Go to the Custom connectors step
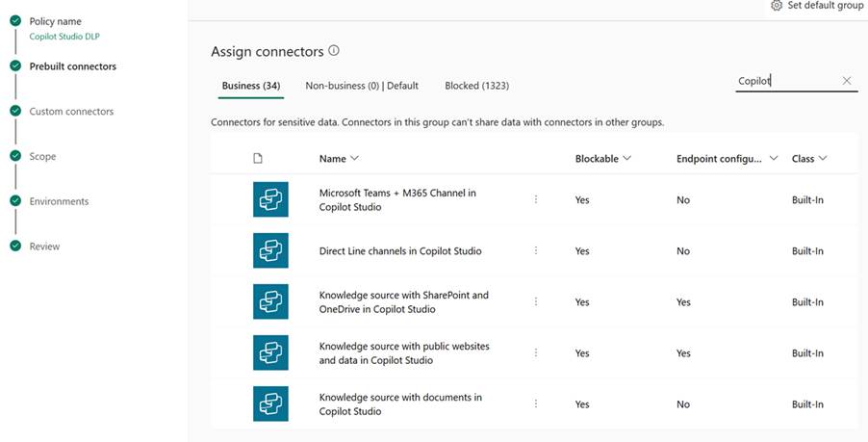The width and height of the screenshot is (868, 442). pos(71,112)
